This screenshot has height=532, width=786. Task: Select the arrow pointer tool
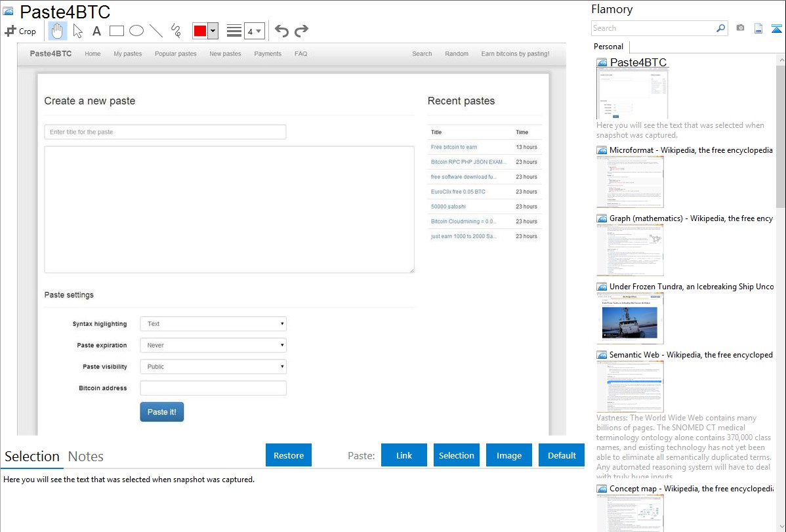click(x=77, y=31)
